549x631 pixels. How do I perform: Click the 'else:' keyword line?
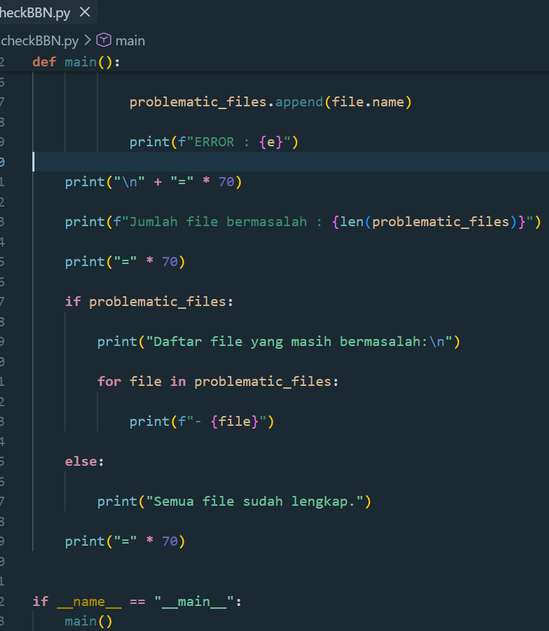point(85,461)
